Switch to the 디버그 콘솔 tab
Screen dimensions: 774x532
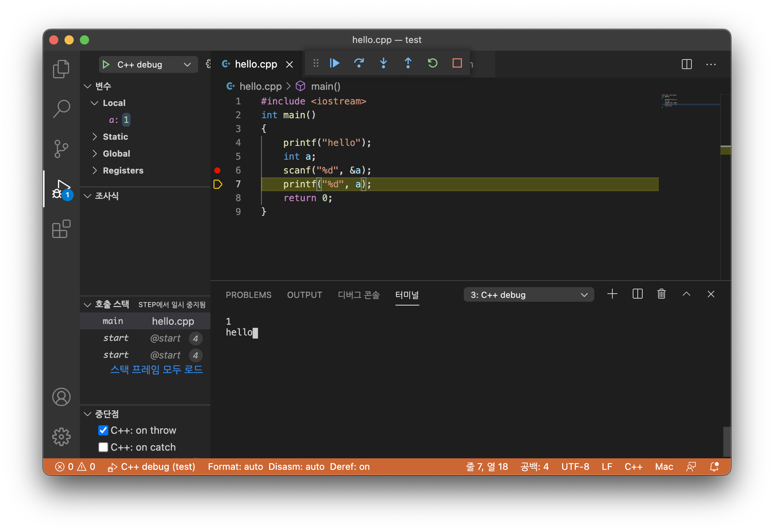point(359,295)
